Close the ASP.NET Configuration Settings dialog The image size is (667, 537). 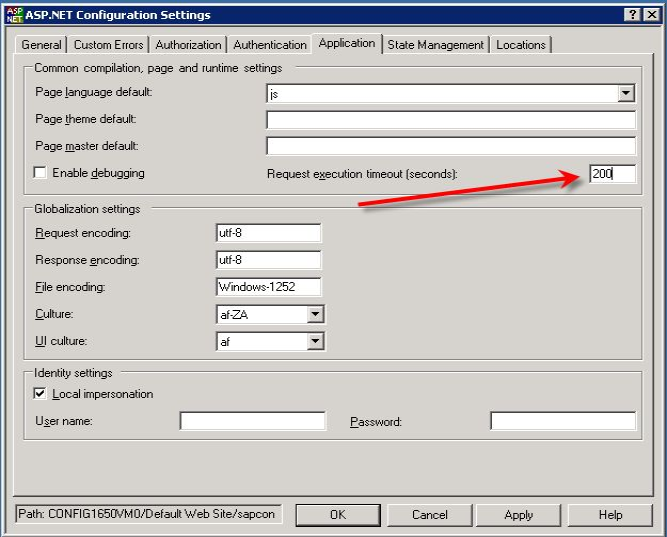[x=652, y=15]
